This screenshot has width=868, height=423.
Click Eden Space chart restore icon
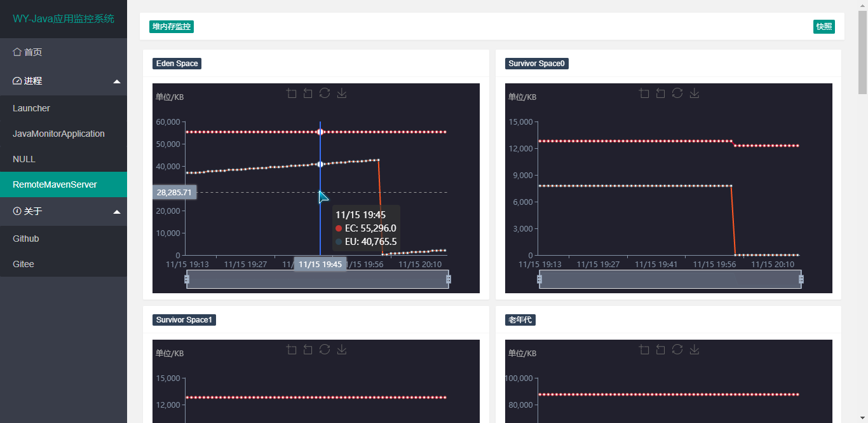325,94
